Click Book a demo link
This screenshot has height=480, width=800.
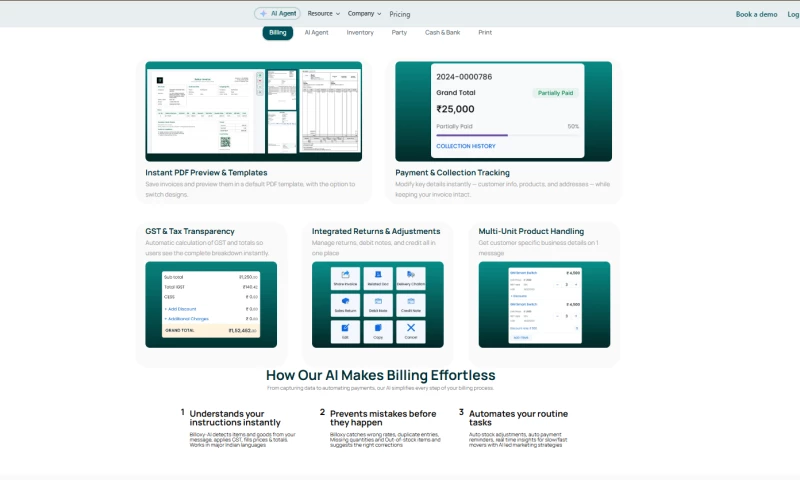pos(756,14)
